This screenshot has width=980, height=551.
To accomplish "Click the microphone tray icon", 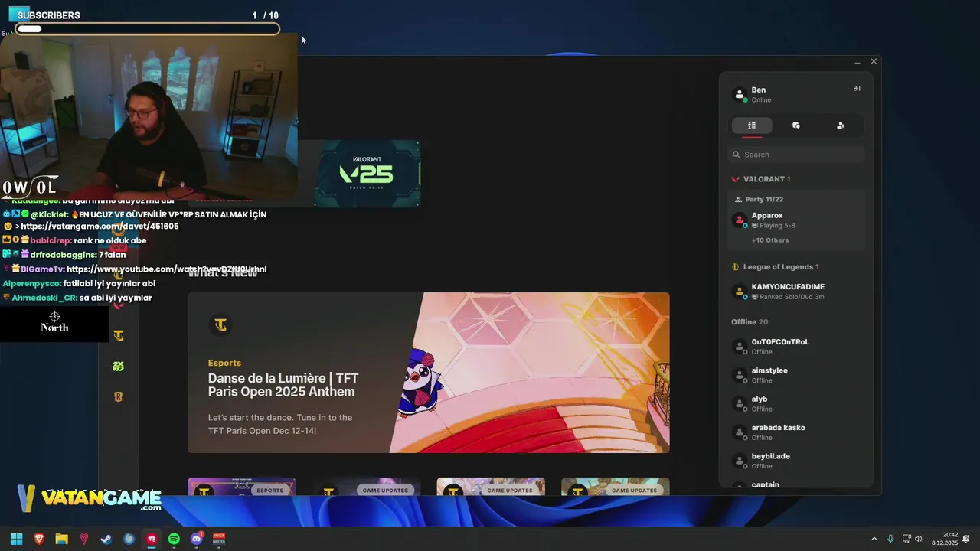I will 890,539.
